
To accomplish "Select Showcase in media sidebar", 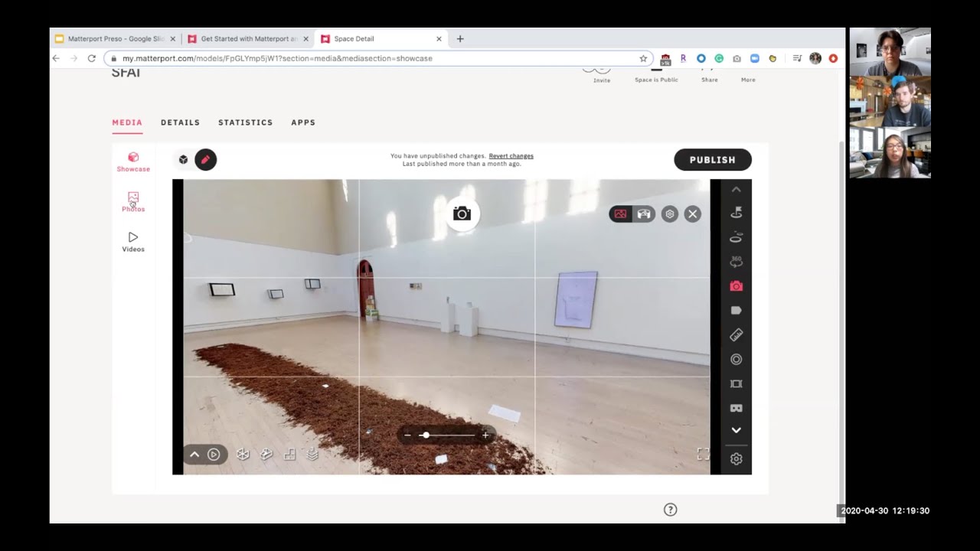I will click(x=133, y=162).
